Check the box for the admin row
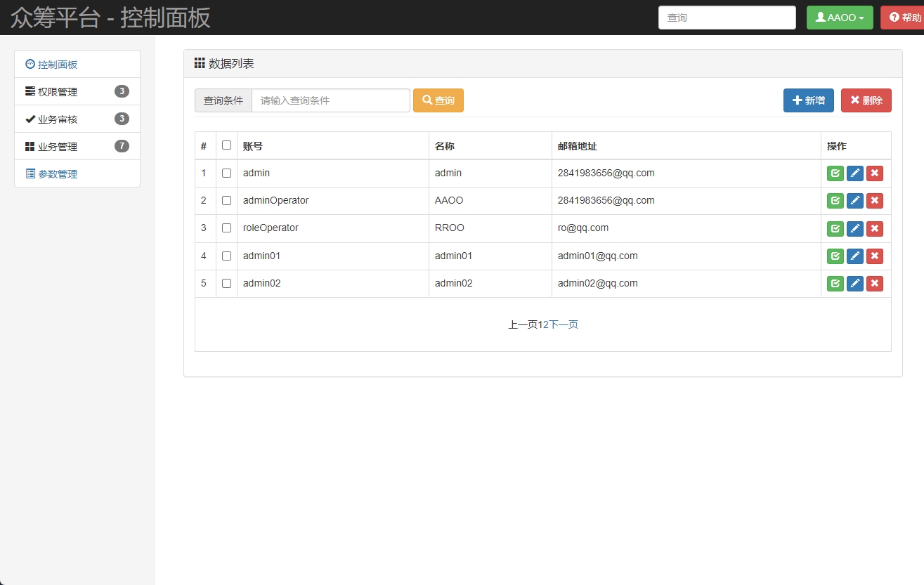924x585 pixels. (x=226, y=173)
